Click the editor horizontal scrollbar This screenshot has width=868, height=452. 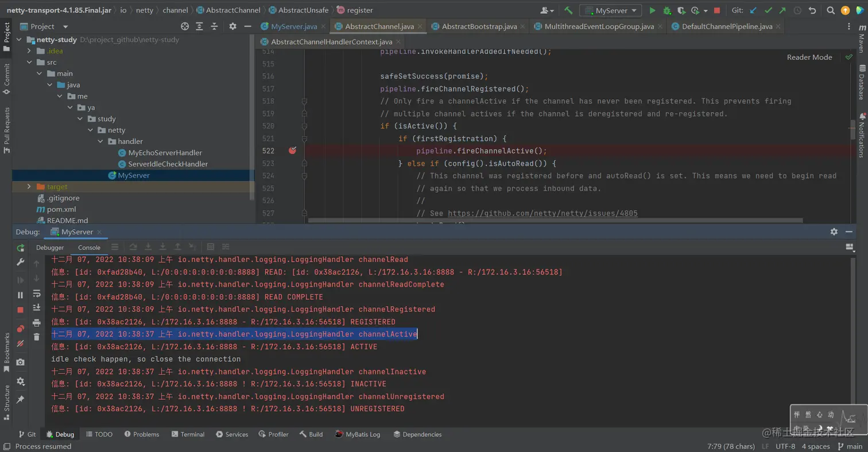point(555,220)
